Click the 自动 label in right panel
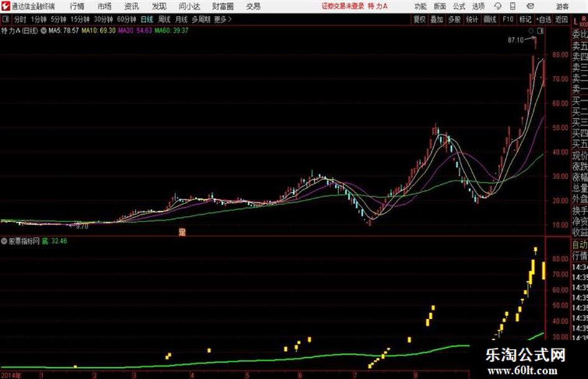The width and height of the screenshot is (588, 379). 580,245
